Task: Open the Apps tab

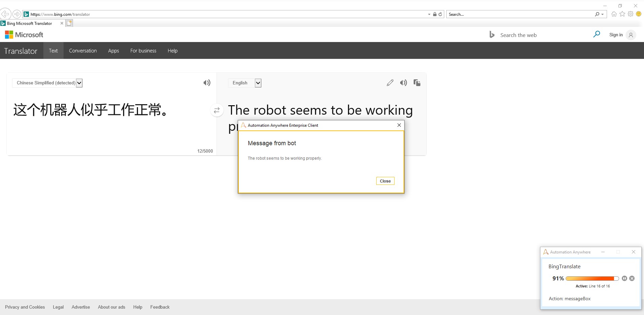Action: tap(114, 51)
